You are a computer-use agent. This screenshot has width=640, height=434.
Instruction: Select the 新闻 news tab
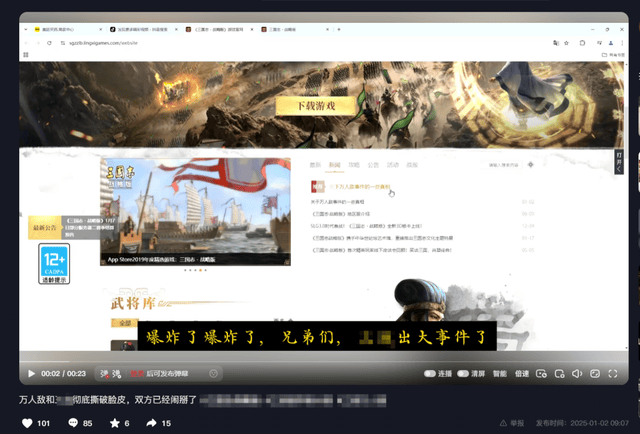coord(335,165)
